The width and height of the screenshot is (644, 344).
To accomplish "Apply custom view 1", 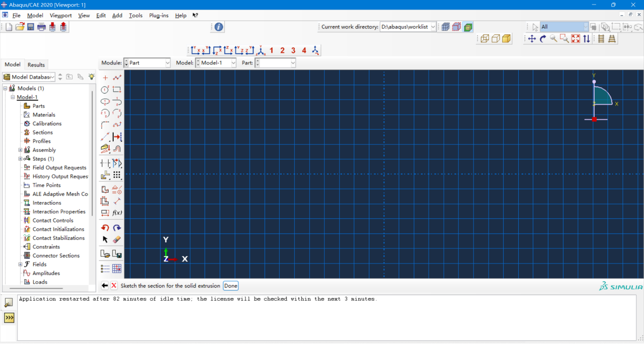I will (x=272, y=50).
